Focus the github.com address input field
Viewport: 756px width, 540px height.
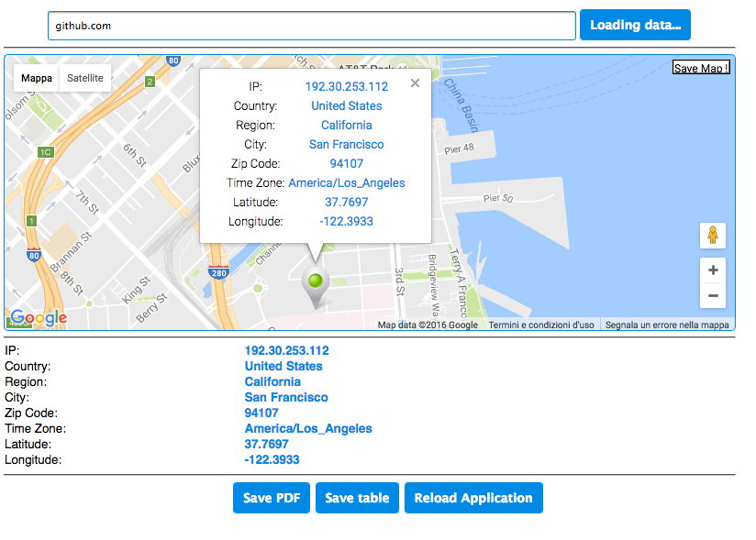click(x=311, y=26)
